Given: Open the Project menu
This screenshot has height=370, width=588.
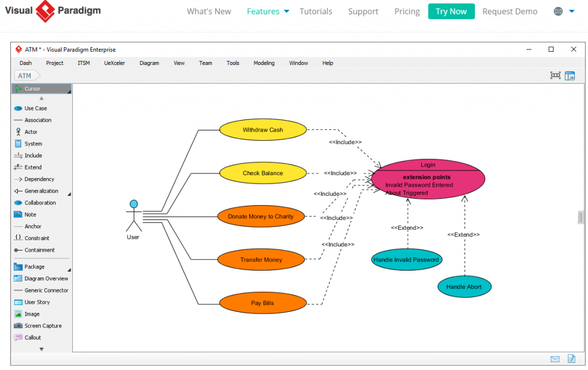Looking at the screenshot, I should coord(55,63).
